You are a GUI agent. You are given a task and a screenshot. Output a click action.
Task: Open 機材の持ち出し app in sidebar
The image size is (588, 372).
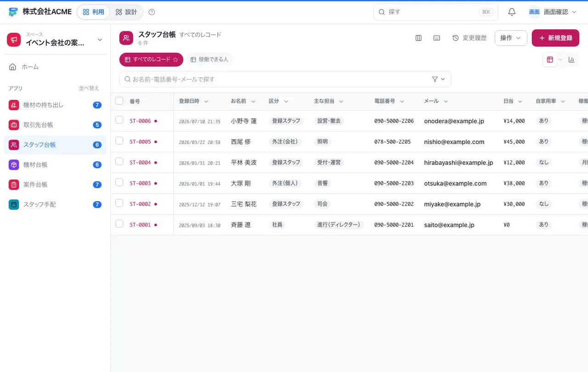coord(55,105)
